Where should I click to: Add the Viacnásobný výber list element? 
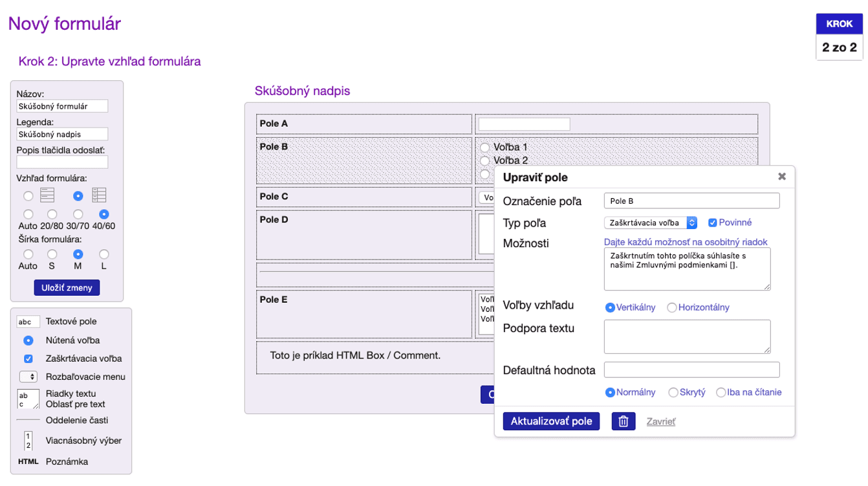[28, 441]
